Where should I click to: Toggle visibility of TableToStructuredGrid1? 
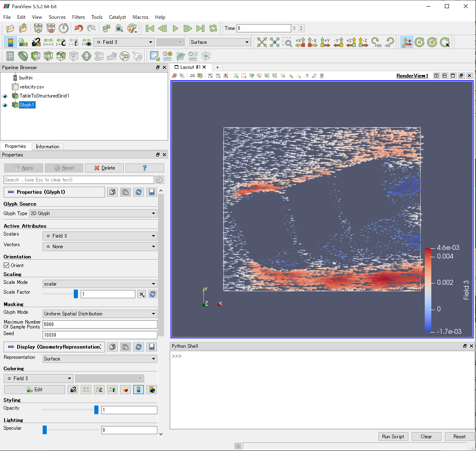pyautogui.click(x=5, y=96)
